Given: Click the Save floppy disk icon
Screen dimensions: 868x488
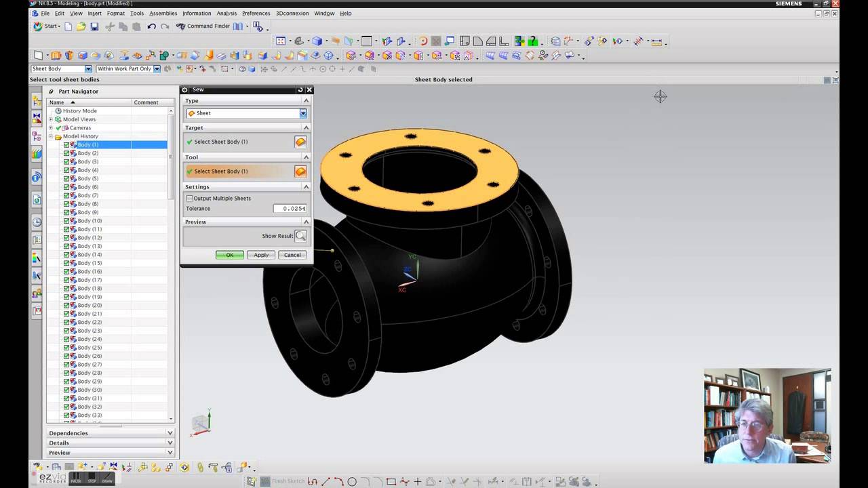Looking at the screenshot, I should [94, 26].
